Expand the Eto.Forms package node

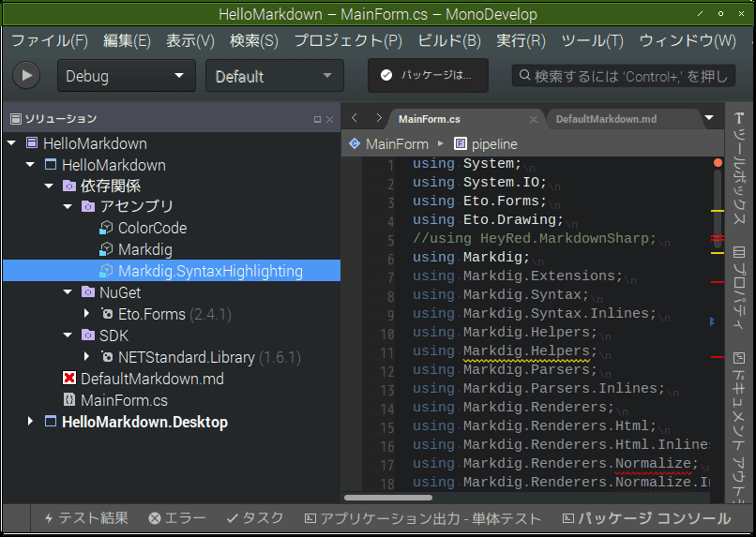click(x=87, y=313)
